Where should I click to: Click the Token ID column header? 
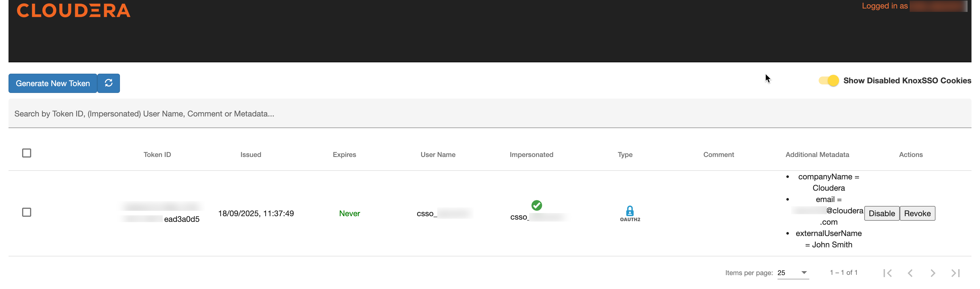(x=157, y=154)
